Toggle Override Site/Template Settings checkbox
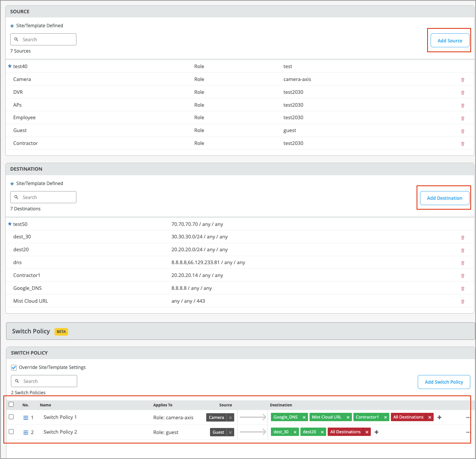 click(x=14, y=367)
